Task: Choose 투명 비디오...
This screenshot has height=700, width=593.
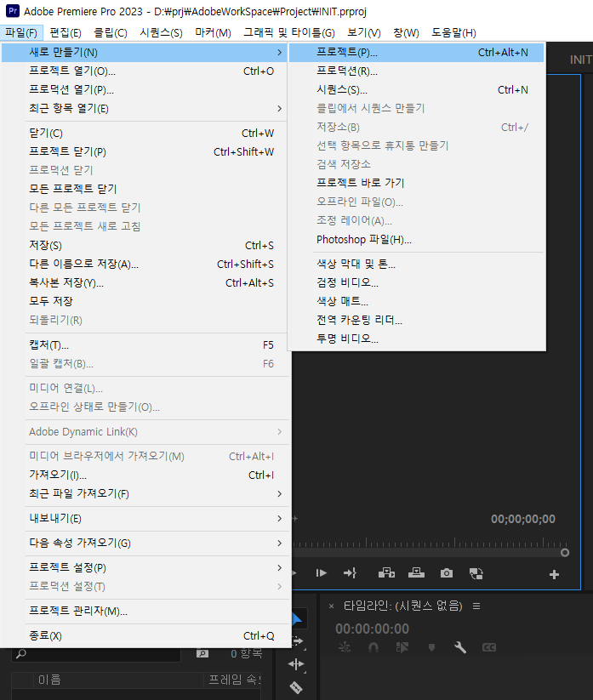Action: pos(416,339)
